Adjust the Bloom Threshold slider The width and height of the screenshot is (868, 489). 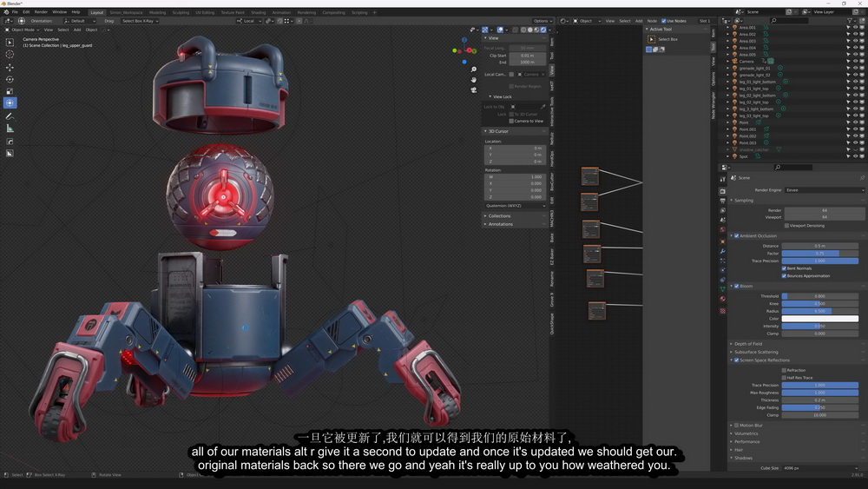820,296
